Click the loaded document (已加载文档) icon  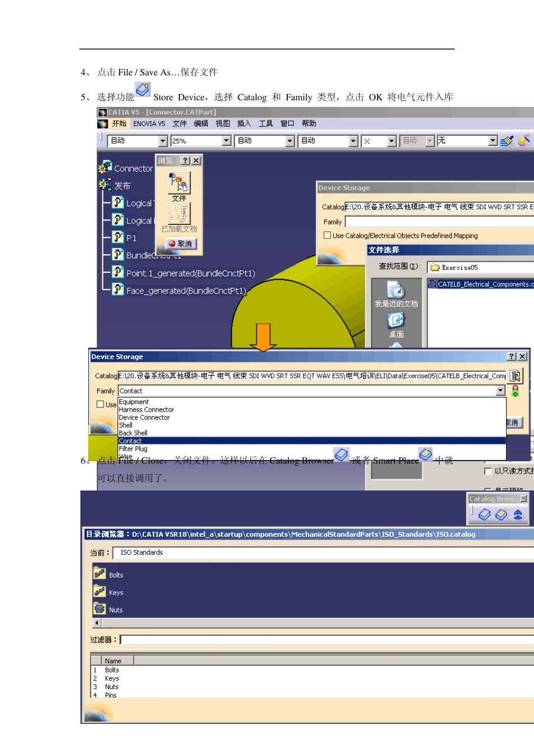coord(179,214)
